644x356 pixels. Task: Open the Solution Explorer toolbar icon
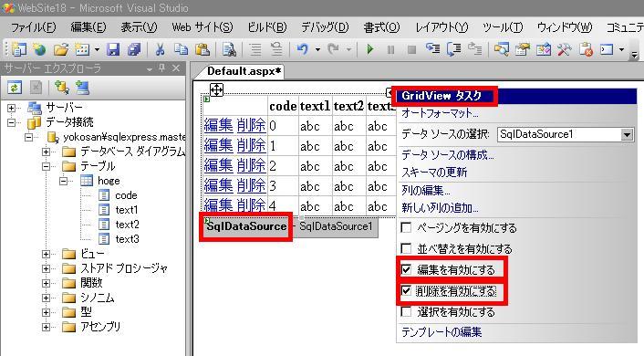(501, 49)
